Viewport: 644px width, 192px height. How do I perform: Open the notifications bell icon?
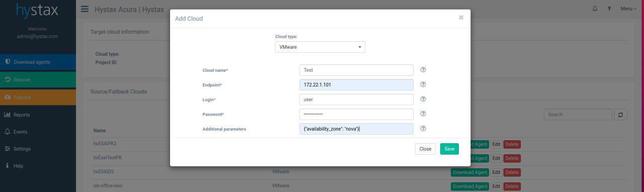[595, 9]
